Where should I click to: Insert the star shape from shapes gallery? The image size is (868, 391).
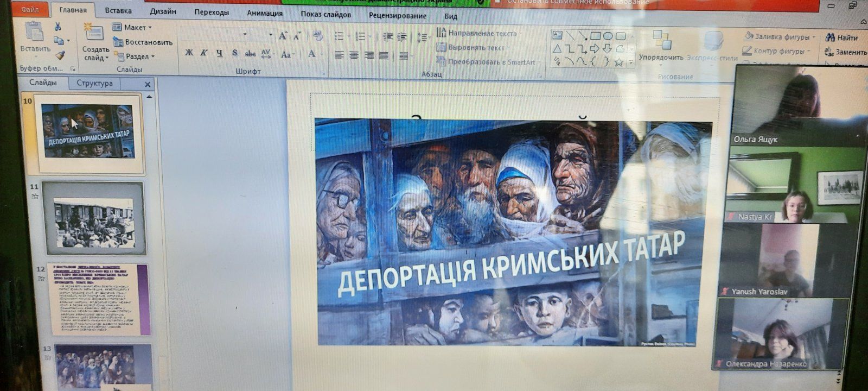click(618, 62)
